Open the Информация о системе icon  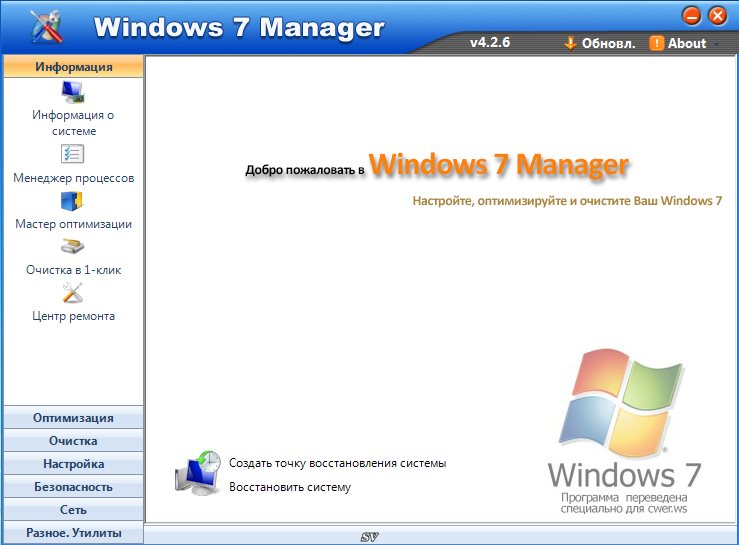(x=73, y=93)
